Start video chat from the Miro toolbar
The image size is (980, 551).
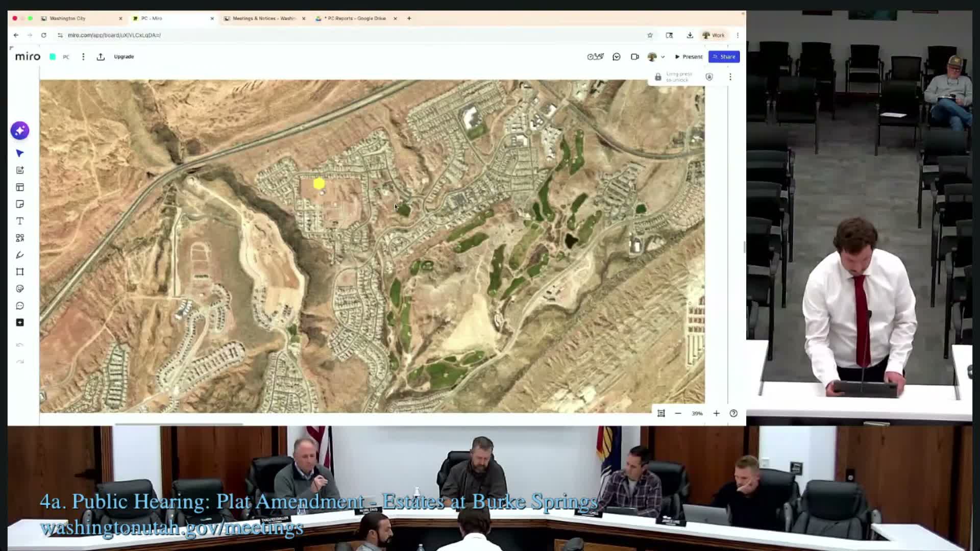[x=634, y=57]
